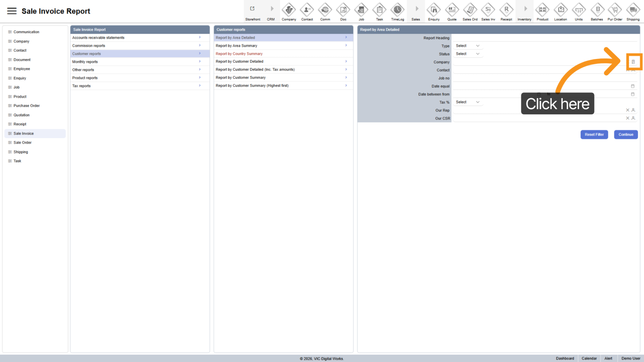644x362 pixels.
Task: Clear the Our Rep field
Action: (628, 110)
